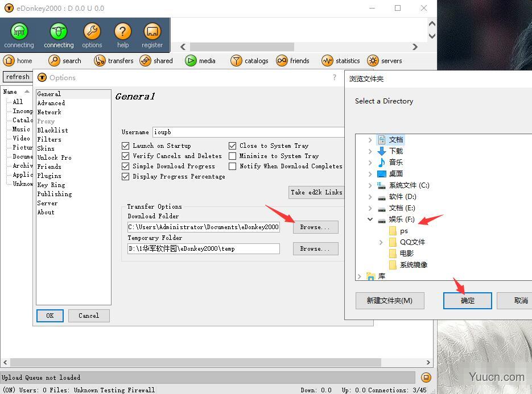Click the Options dialog question mark

coord(335,77)
